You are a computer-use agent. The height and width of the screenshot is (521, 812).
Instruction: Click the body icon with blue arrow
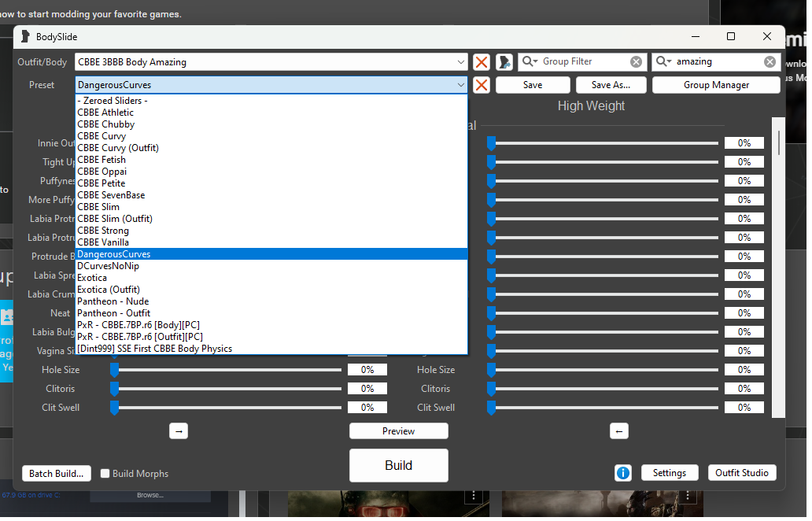click(504, 62)
